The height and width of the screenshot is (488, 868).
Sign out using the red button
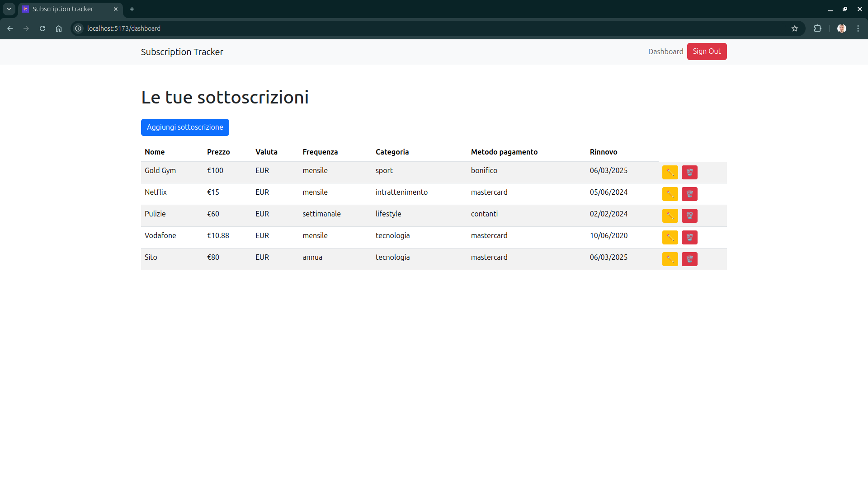(707, 52)
